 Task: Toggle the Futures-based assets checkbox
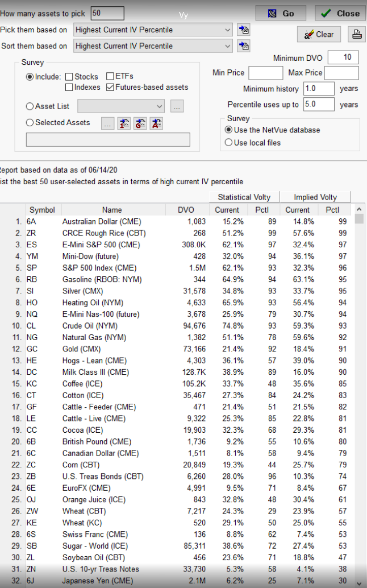pyautogui.click(x=110, y=88)
